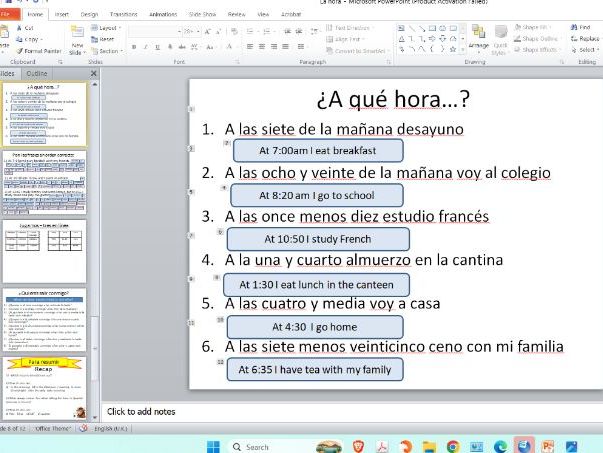Image resolution: width=603 pixels, height=453 pixels.
Task: Toggle text Shadow formatting
Action: coord(170,47)
